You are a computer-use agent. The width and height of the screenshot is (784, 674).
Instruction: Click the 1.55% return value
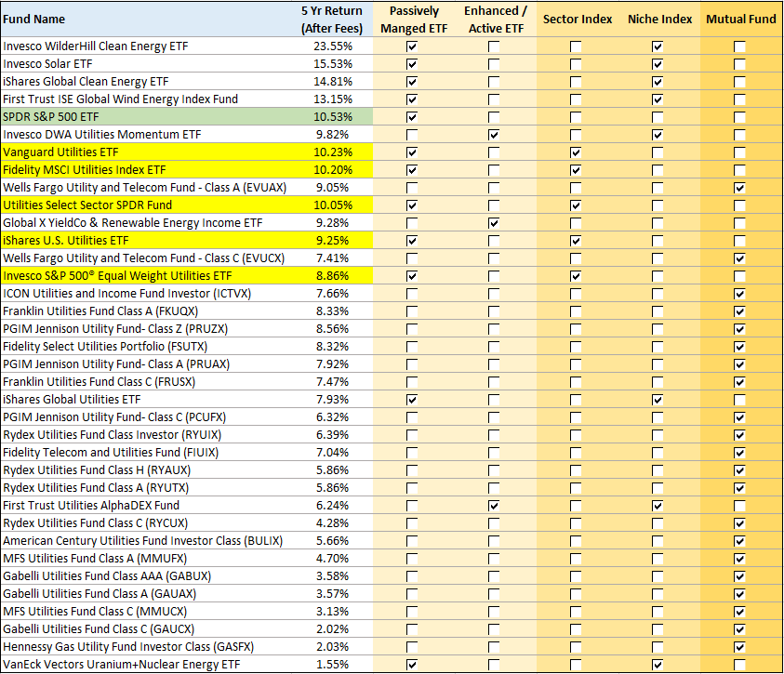[333, 665]
